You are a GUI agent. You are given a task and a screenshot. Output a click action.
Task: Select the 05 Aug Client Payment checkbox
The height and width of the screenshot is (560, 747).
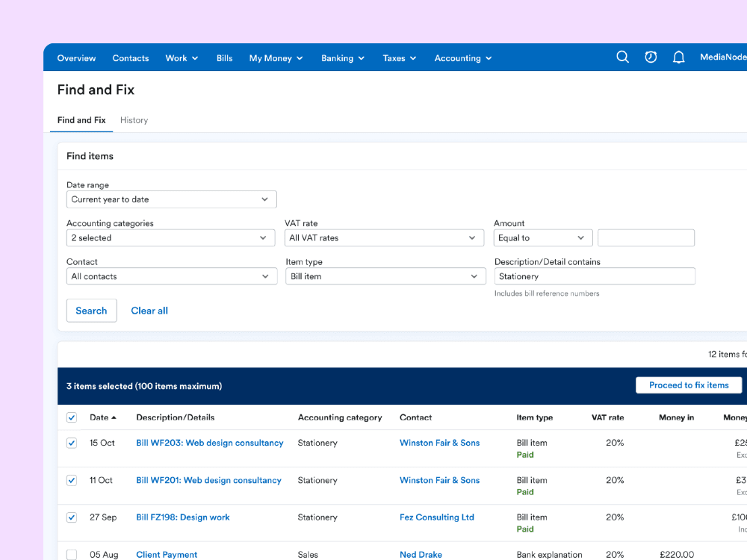(x=72, y=555)
